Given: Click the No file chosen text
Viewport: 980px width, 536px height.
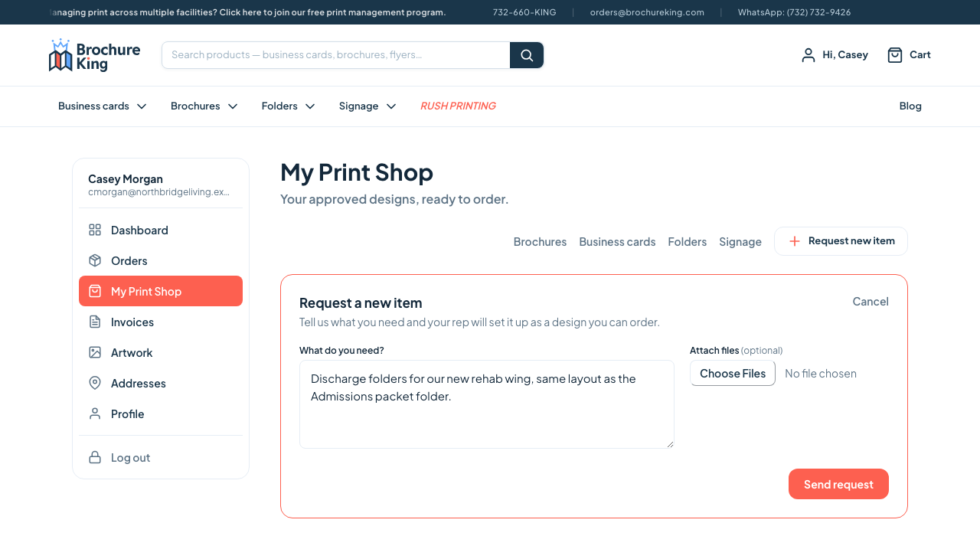Looking at the screenshot, I should 821,373.
